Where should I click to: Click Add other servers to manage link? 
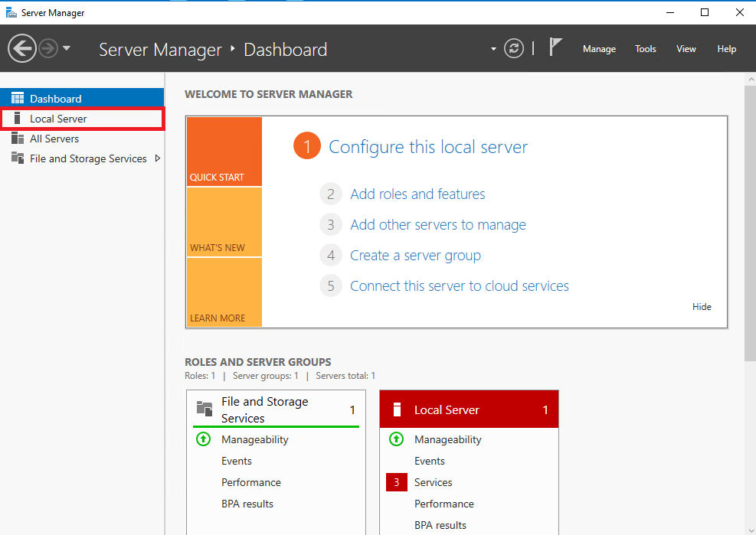(438, 224)
